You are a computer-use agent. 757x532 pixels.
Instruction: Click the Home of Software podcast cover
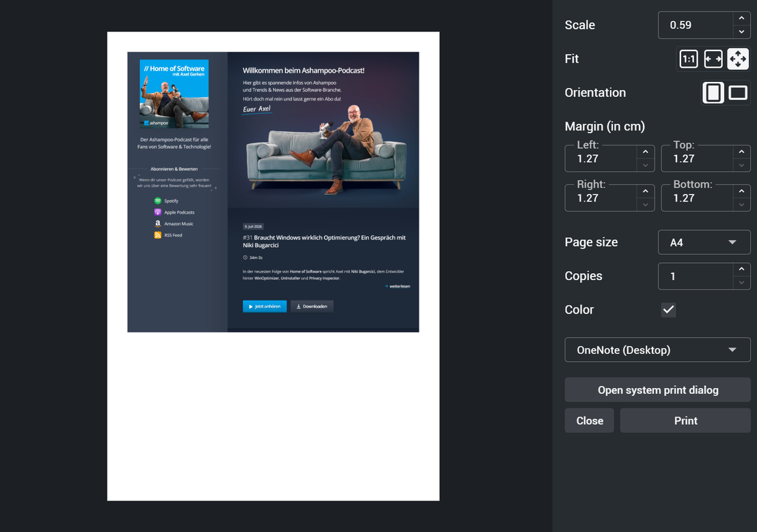pyautogui.click(x=174, y=94)
